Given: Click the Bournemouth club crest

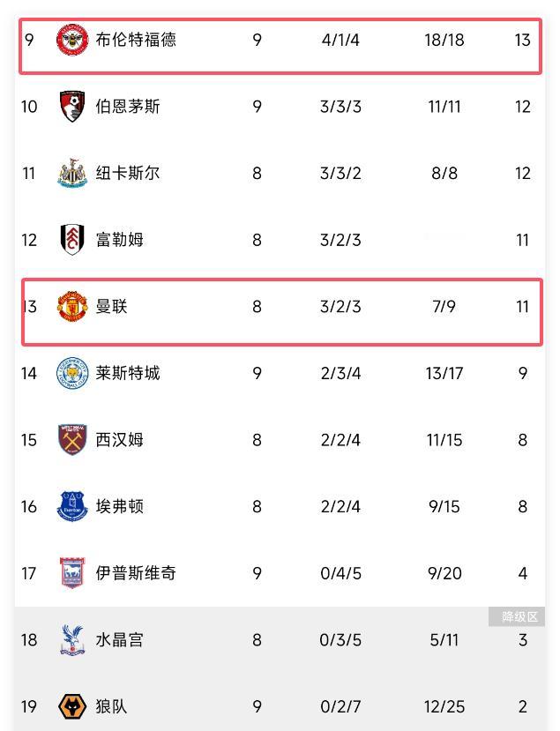Looking at the screenshot, I should pos(71,106).
